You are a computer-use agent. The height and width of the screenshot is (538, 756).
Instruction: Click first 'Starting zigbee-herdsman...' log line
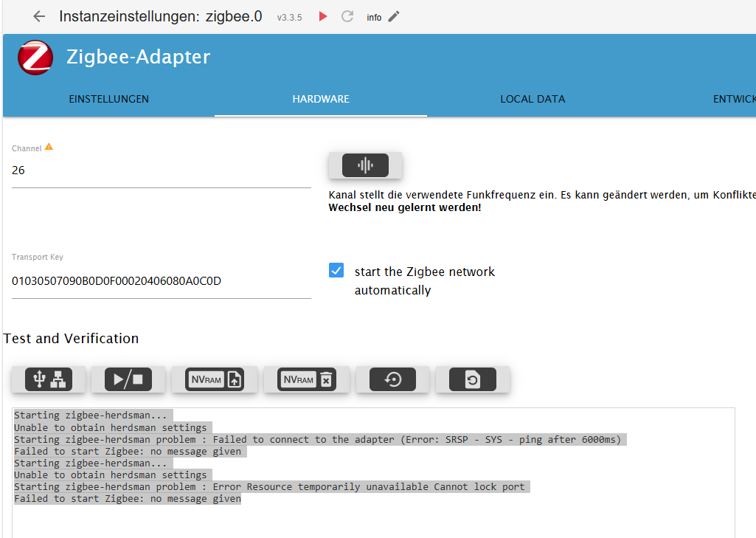[x=90, y=415]
